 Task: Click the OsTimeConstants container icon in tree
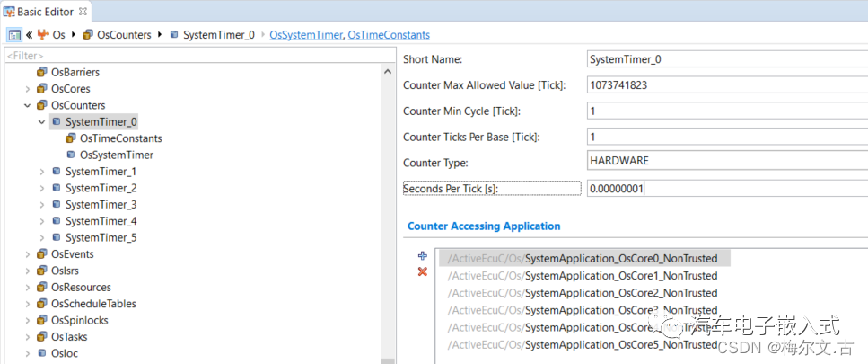click(71, 138)
